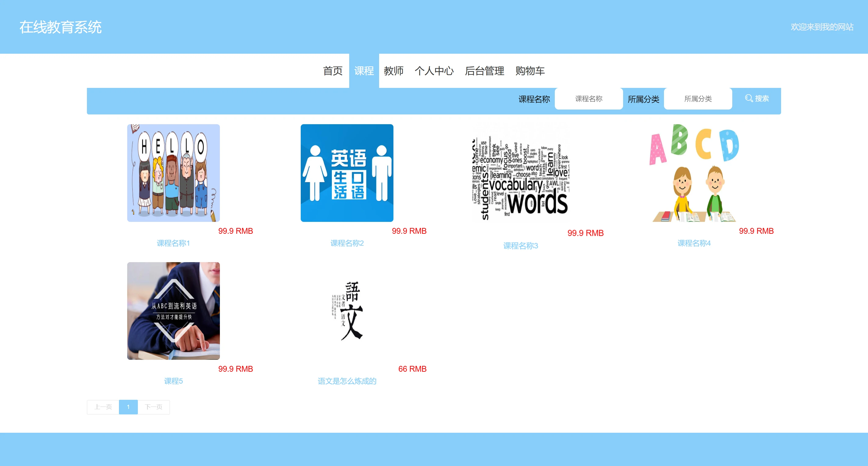Select the 课程 navigation tab
Image resolution: width=868 pixels, height=466 pixels.
tap(364, 71)
